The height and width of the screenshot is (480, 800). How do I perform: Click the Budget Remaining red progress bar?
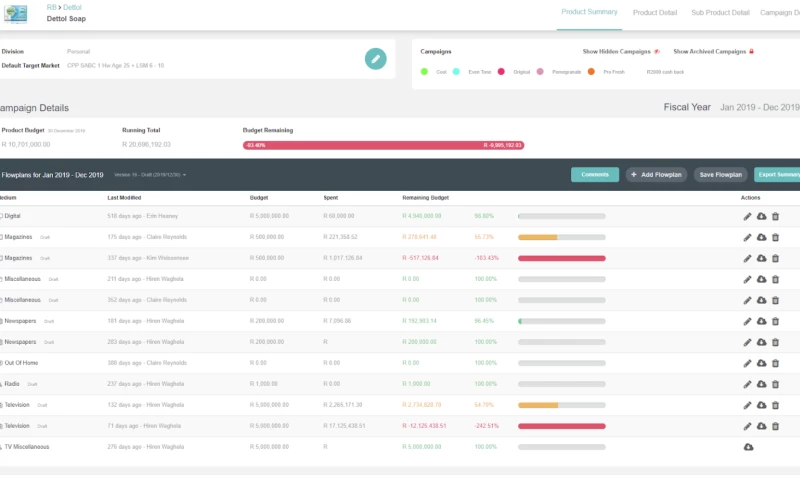click(383, 145)
